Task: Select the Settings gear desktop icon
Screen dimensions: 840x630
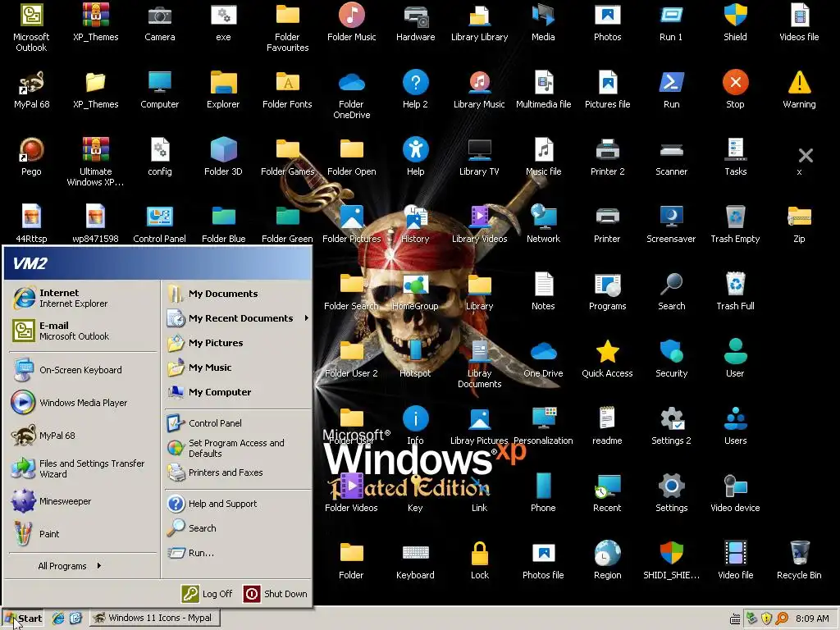Action: pos(671,493)
